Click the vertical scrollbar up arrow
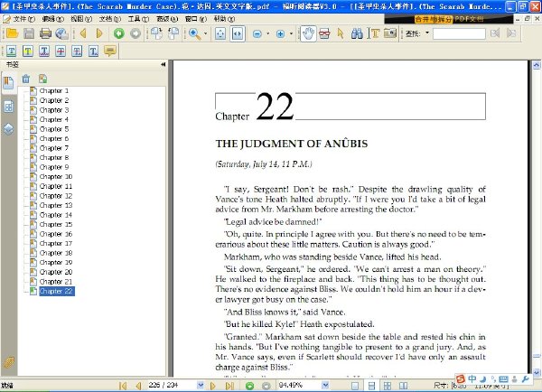Screen dimensions: 542x392 [x=536, y=65]
